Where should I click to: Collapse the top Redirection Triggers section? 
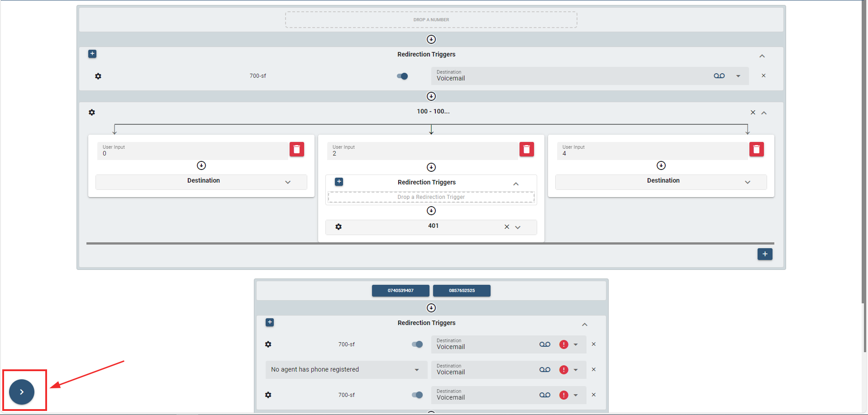(762, 56)
